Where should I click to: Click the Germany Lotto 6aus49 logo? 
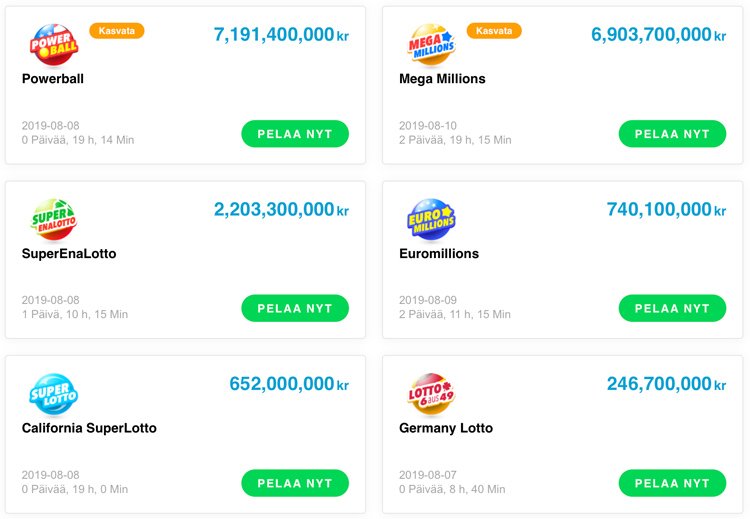click(x=431, y=394)
